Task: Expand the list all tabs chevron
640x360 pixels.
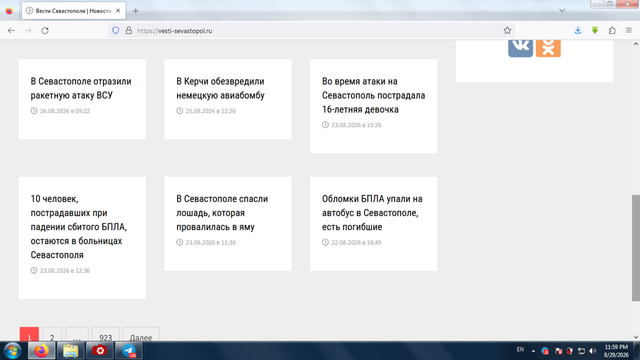Action: [x=562, y=11]
